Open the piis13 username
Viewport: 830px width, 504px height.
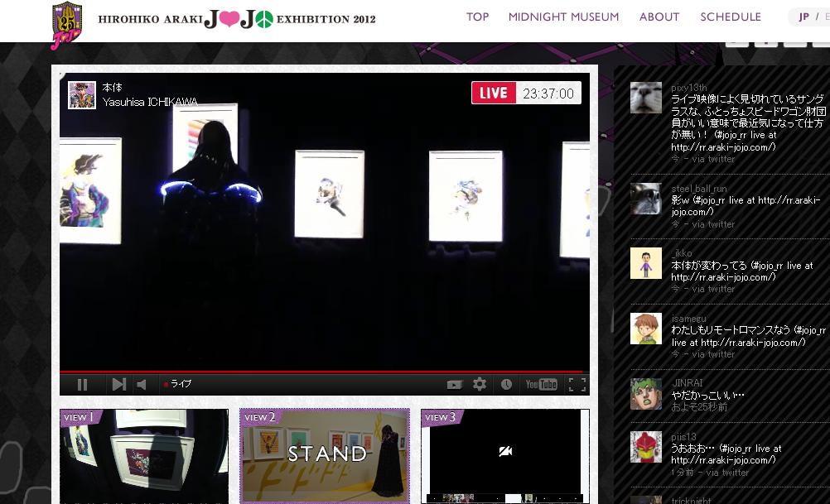click(683, 437)
